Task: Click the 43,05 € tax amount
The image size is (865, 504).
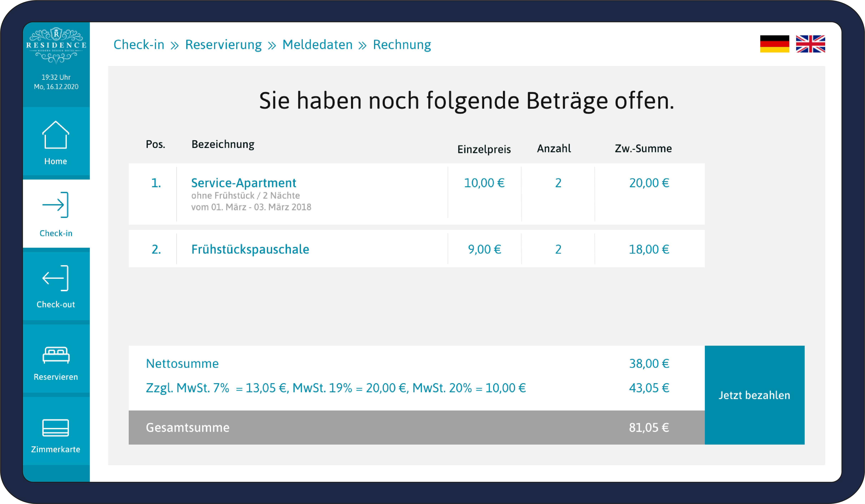Action: pyautogui.click(x=649, y=388)
